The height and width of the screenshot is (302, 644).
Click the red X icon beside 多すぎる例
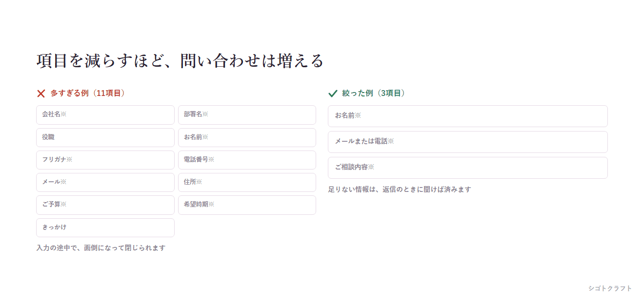[x=41, y=94]
